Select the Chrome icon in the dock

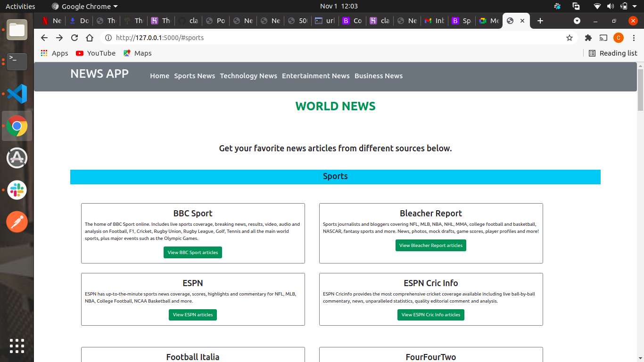[x=17, y=126]
